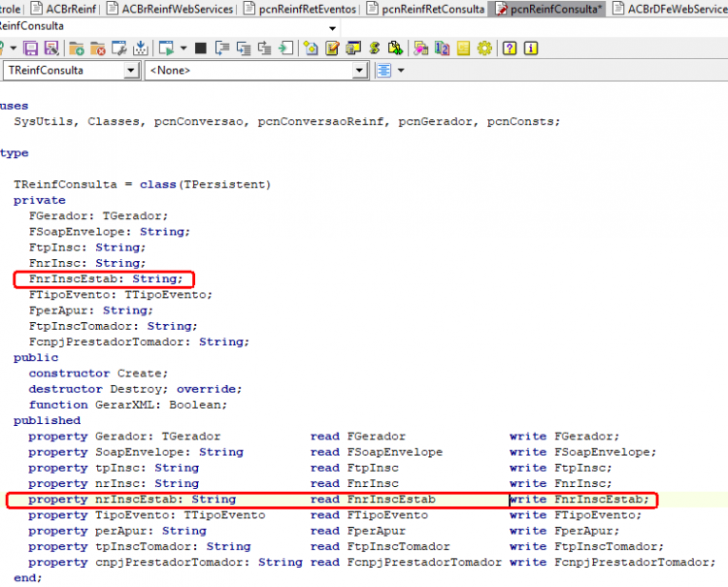Click the Save All floppy-with-pencil icon
728x587 pixels.
51,49
